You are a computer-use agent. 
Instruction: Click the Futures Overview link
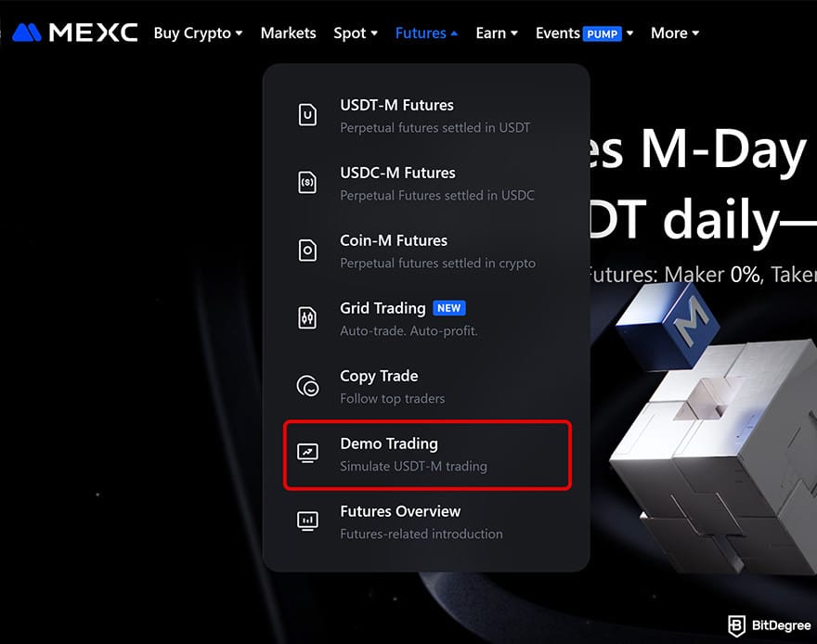(400, 511)
